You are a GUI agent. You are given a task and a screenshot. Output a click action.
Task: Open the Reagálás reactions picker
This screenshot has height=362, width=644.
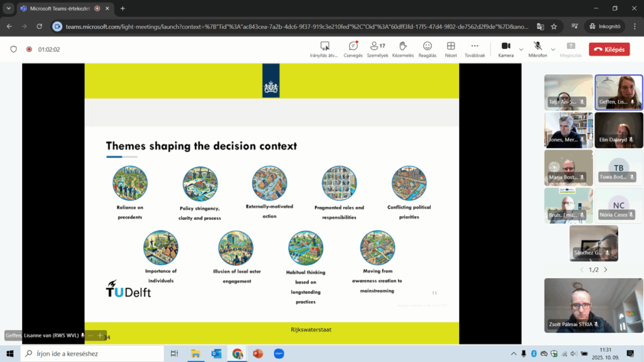click(x=427, y=48)
